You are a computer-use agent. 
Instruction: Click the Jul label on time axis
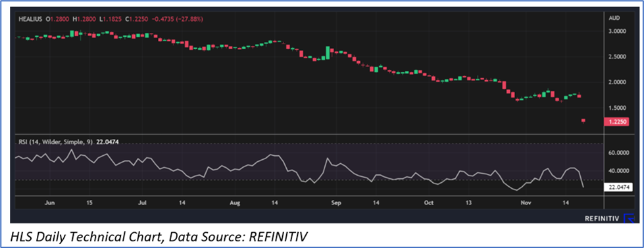pos(143,203)
